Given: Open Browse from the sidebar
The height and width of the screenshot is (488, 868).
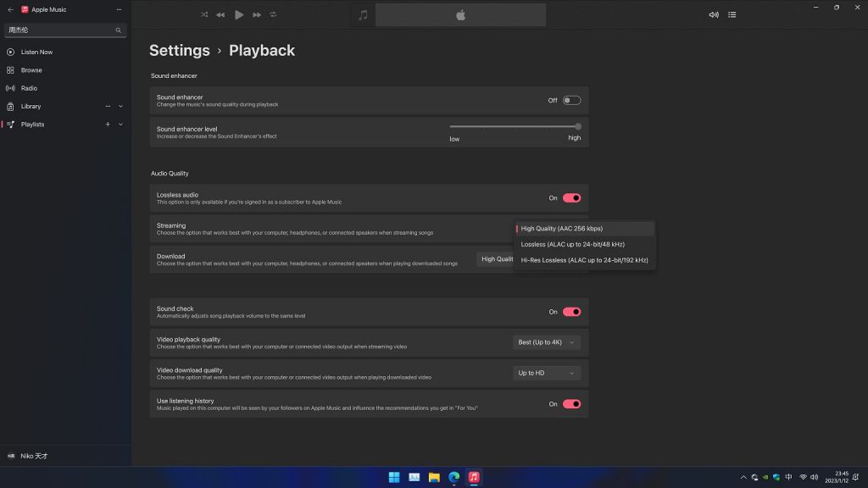Looking at the screenshot, I should click(31, 69).
